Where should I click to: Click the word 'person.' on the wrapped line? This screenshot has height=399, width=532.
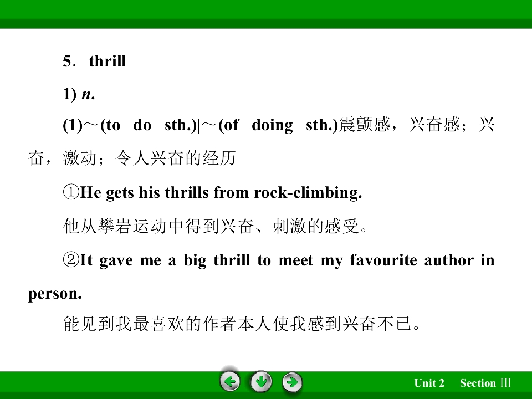pyautogui.click(x=55, y=294)
